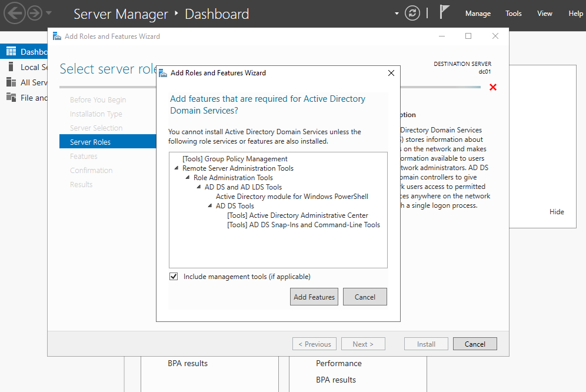The width and height of the screenshot is (586, 392).
Task: Open right tile's BPA results link
Action: (335, 380)
